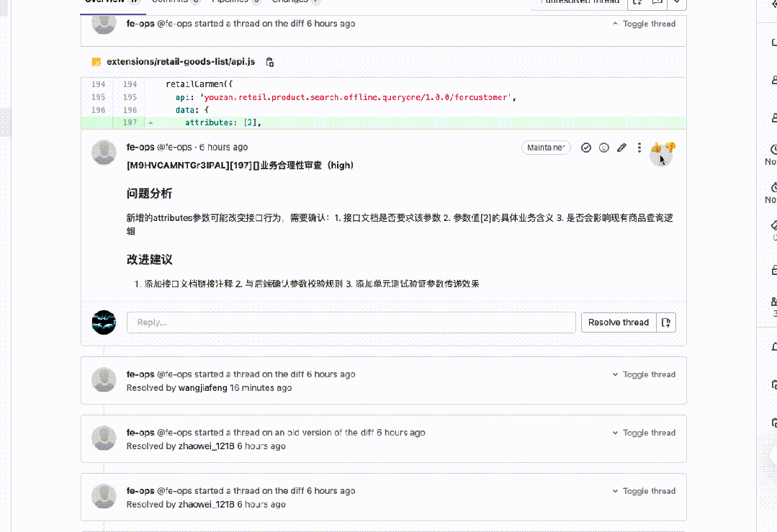
Task: Jump to next unresolved thread
Action: coord(637,3)
